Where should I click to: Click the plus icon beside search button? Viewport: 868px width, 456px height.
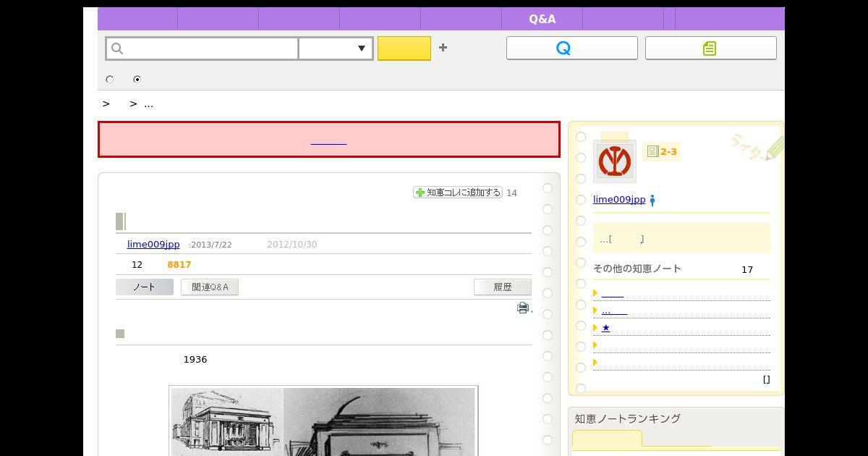[443, 48]
